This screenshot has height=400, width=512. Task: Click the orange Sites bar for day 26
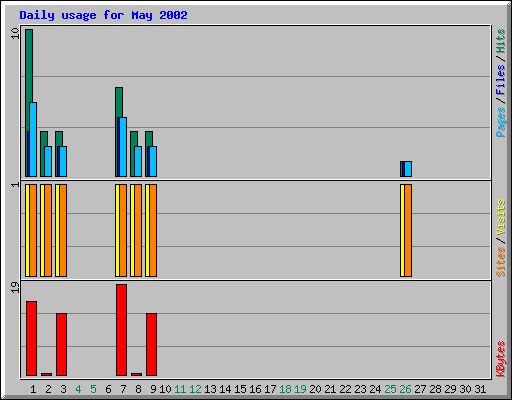(408, 230)
